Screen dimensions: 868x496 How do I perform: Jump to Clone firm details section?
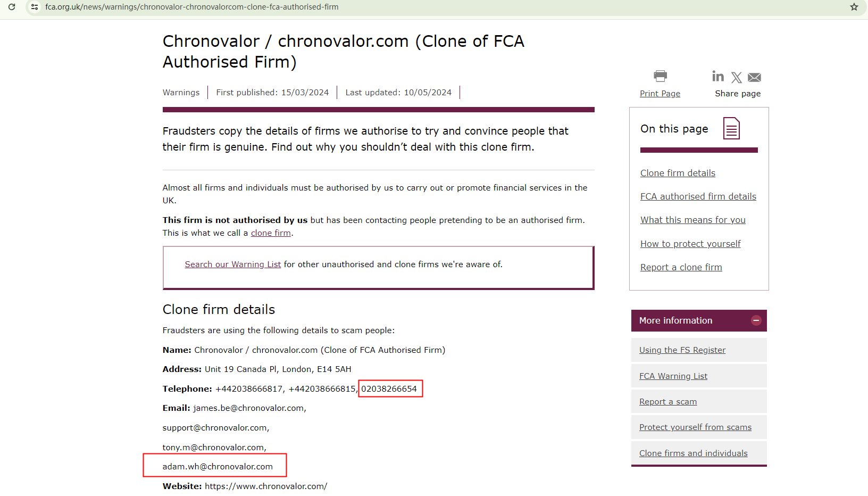click(678, 173)
